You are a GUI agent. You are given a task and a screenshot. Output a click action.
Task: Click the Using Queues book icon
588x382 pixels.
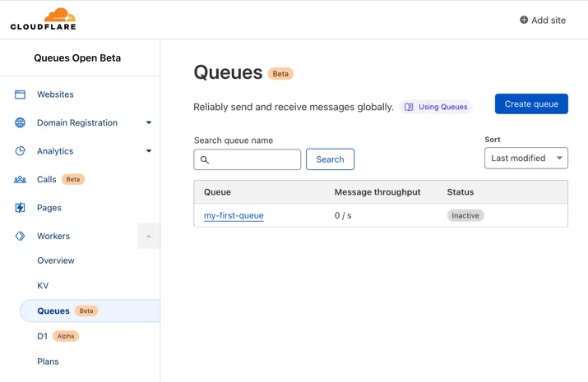click(409, 107)
